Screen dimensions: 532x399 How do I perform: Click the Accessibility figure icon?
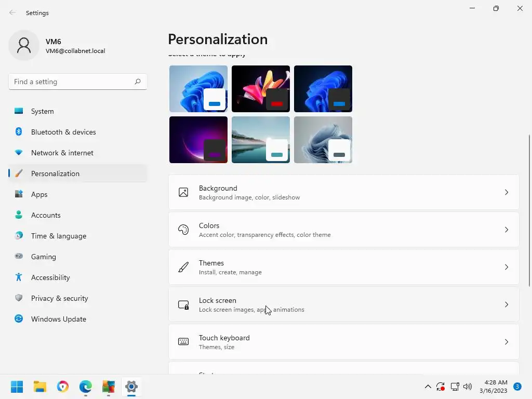pyautogui.click(x=19, y=277)
